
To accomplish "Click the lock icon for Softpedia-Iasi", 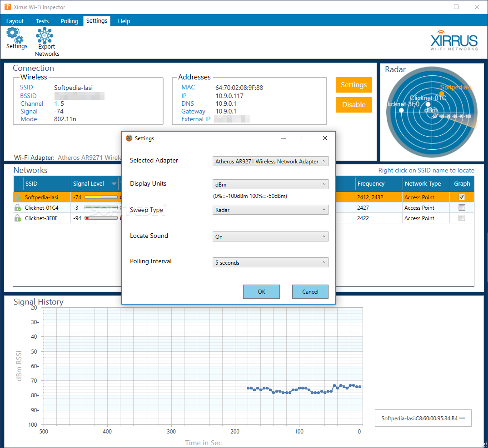I will point(18,197).
